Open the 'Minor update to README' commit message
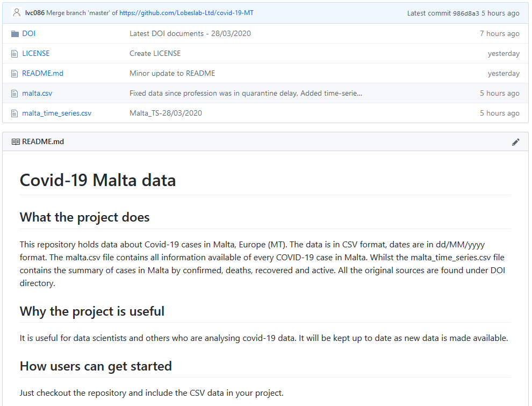The width and height of the screenshot is (532, 406). [x=172, y=74]
